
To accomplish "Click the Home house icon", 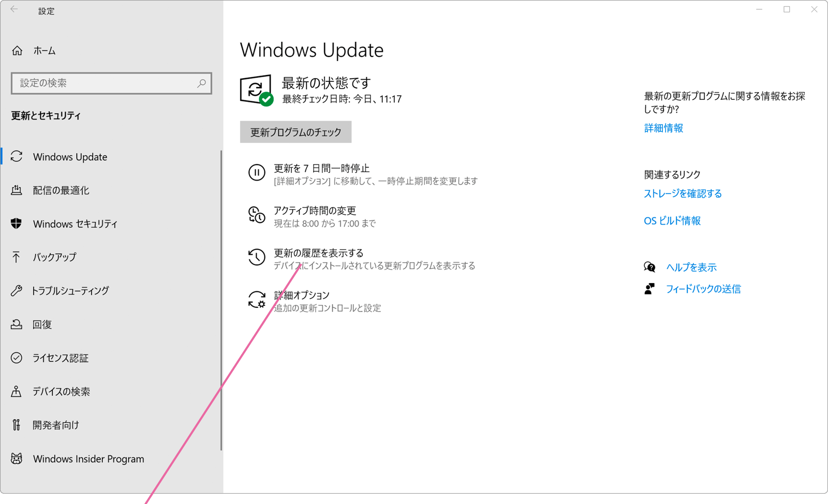I will 17,51.
